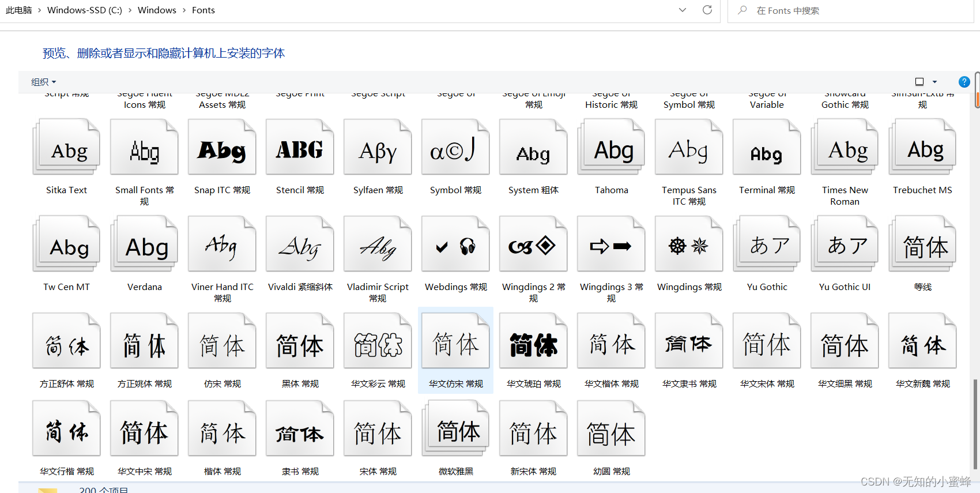Select the 华文中宋 font icon
This screenshot has width=980, height=493.
click(x=144, y=428)
